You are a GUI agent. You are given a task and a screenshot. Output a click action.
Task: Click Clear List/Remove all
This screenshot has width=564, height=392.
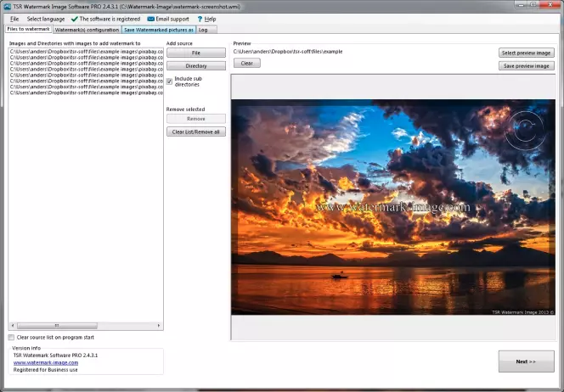point(196,132)
